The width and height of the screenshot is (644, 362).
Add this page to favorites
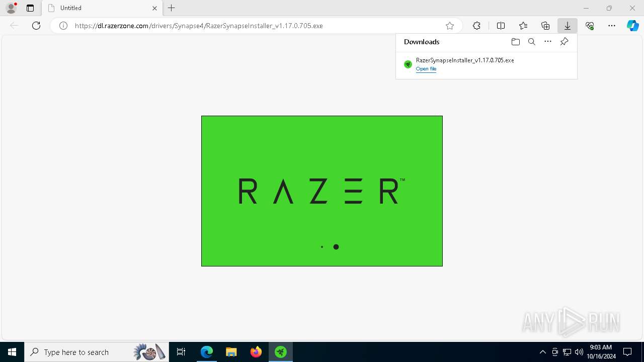tap(450, 26)
